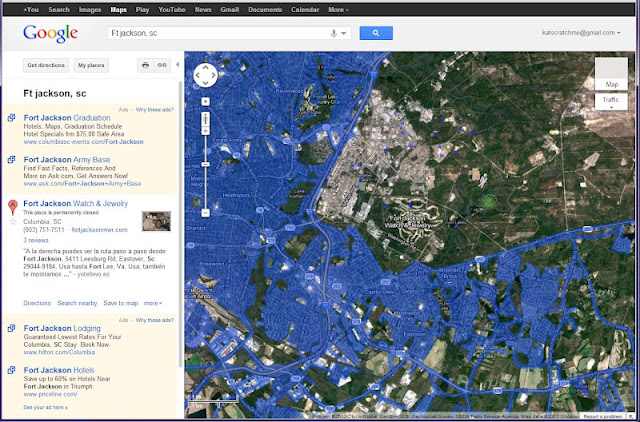
Task: Click the results panel scrollbar
Action: pos(181,222)
